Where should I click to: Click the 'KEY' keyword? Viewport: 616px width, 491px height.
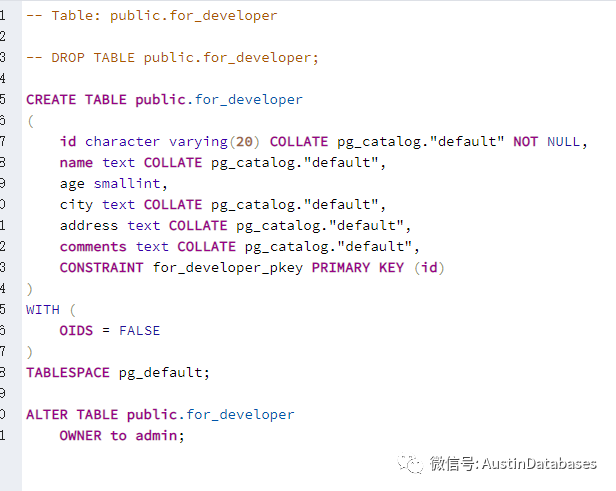tap(391, 267)
